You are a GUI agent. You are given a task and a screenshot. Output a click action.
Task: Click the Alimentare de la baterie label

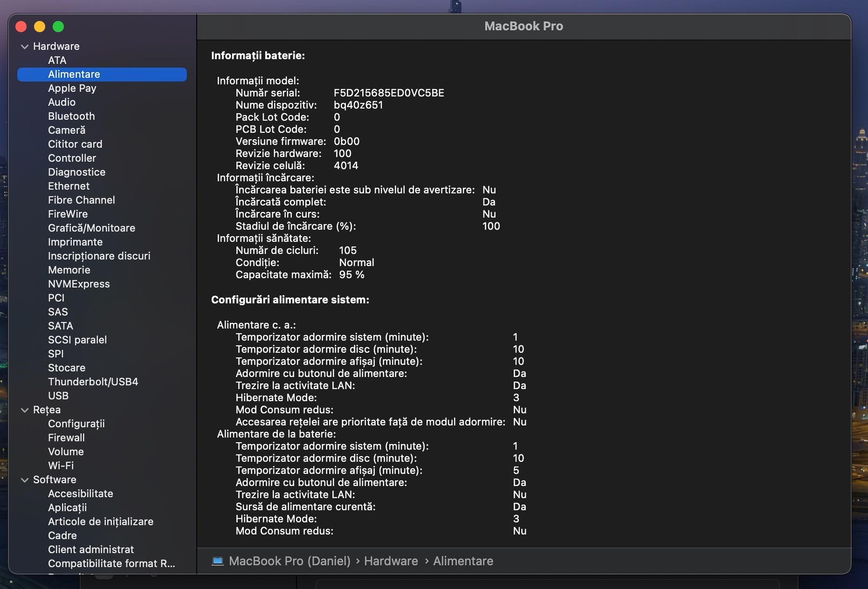click(276, 434)
